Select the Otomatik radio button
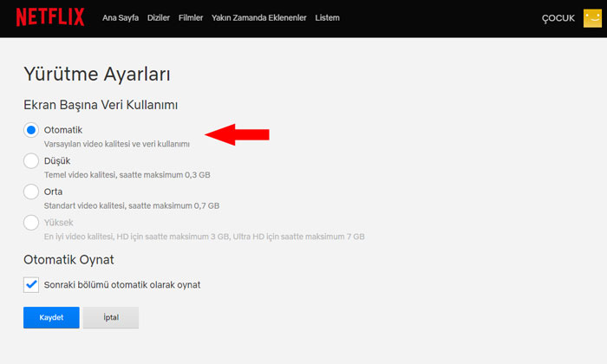The image size is (607, 364). pos(31,130)
